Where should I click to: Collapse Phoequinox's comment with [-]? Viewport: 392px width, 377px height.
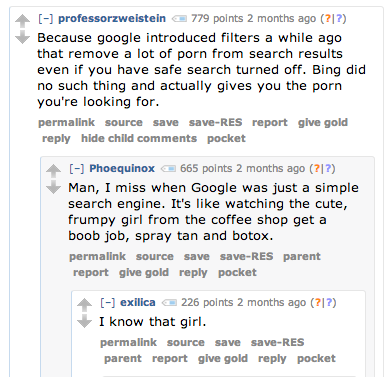[77, 168]
